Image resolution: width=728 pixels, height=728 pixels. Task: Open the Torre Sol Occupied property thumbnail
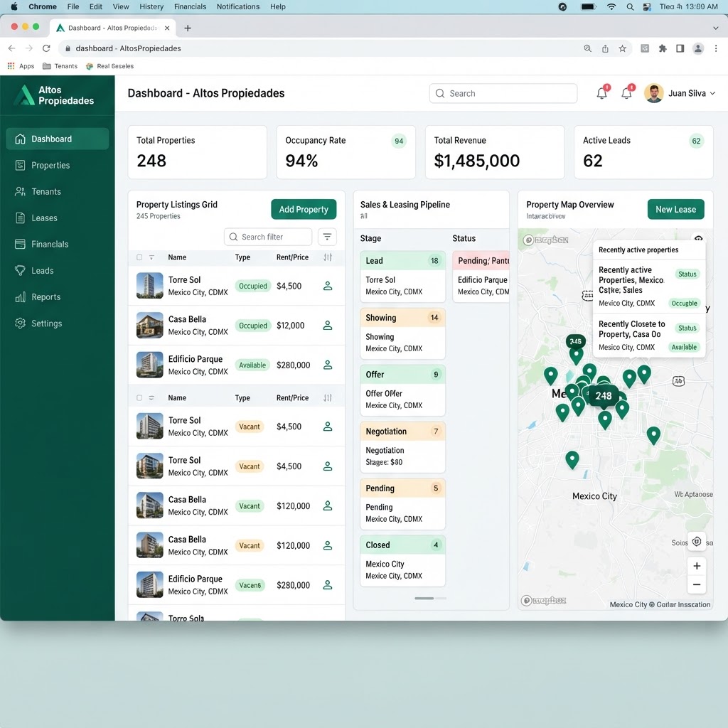[150, 286]
